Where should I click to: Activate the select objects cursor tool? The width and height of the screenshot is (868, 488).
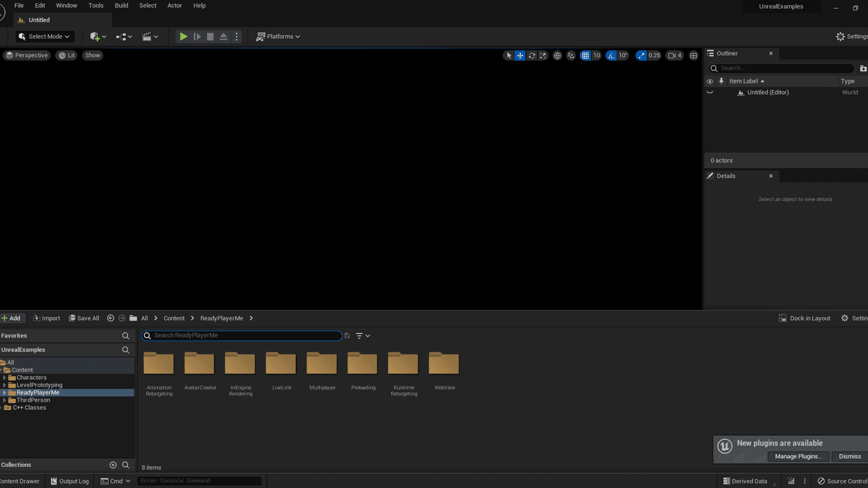coord(509,56)
